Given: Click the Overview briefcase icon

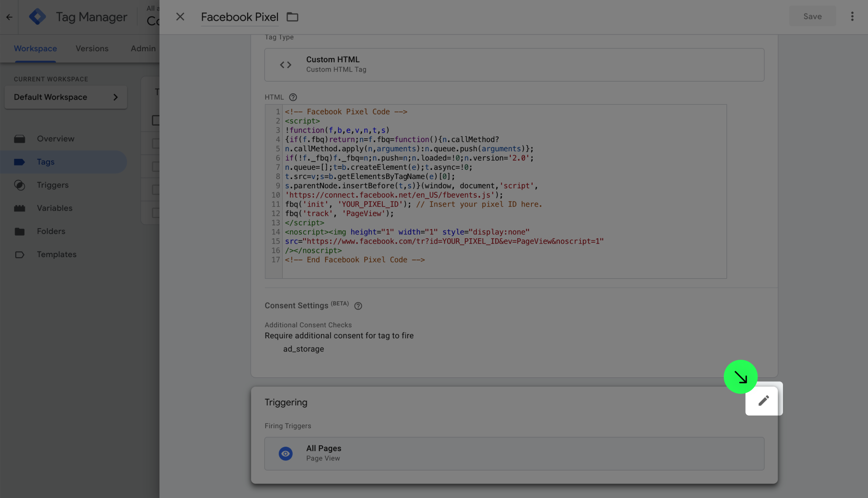Looking at the screenshot, I should pos(19,139).
